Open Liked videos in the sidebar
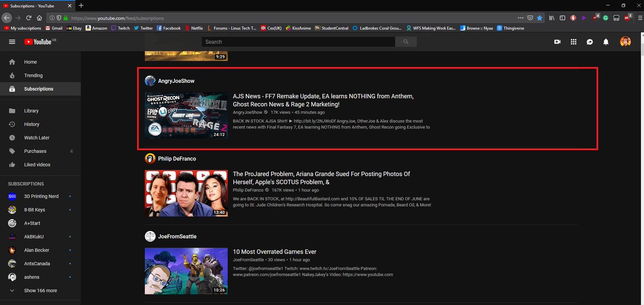The width and height of the screenshot is (644, 305). point(40,165)
